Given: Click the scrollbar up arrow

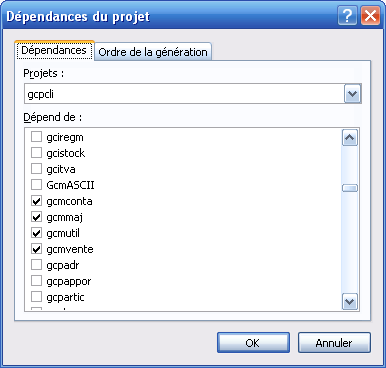Looking at the screenshot, I should (350, 138).
